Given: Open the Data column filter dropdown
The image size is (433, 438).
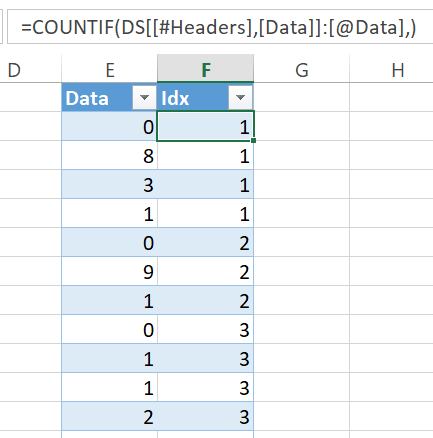Looking at the screenshot, I should (x=144, y=98).
